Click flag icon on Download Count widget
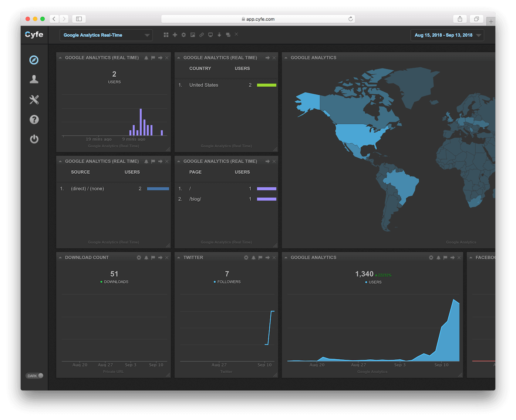 [153, 258]
